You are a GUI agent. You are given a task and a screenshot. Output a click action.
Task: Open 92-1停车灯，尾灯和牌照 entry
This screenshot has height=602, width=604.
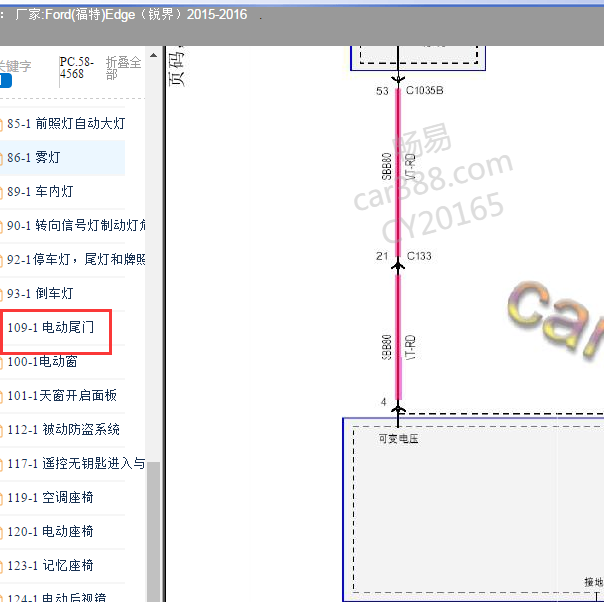(x=76, y=259)
